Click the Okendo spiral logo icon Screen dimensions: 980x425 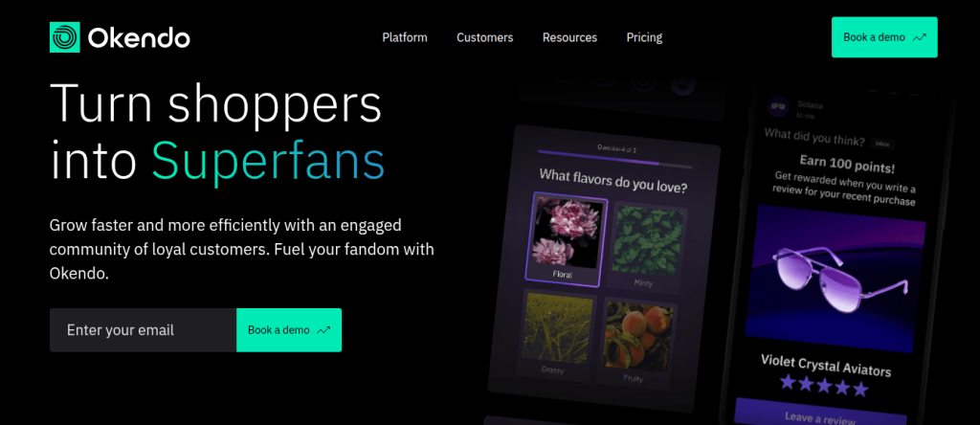click(65, 37)
